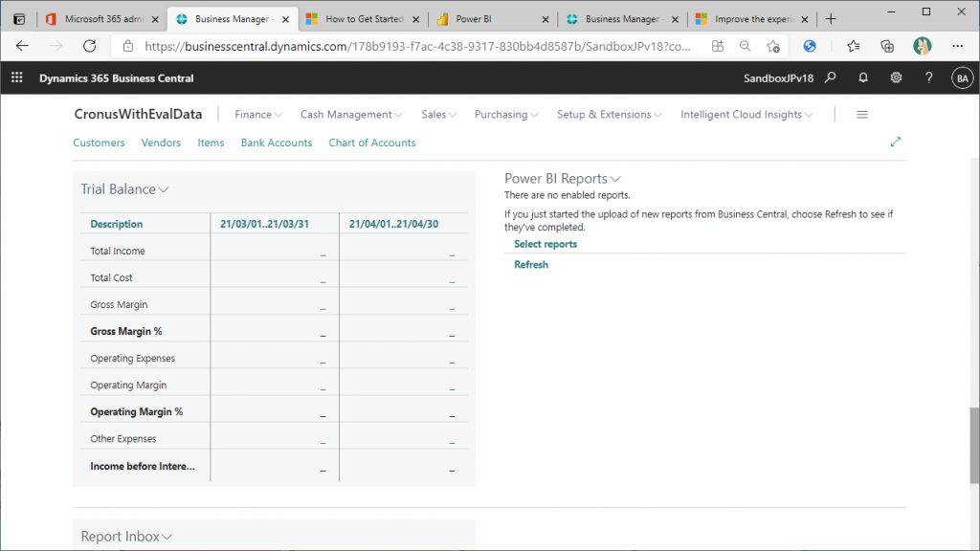This screenshot has width=980, height=551.
Task: Expand the Sales menu
Action: click(438, 115)
